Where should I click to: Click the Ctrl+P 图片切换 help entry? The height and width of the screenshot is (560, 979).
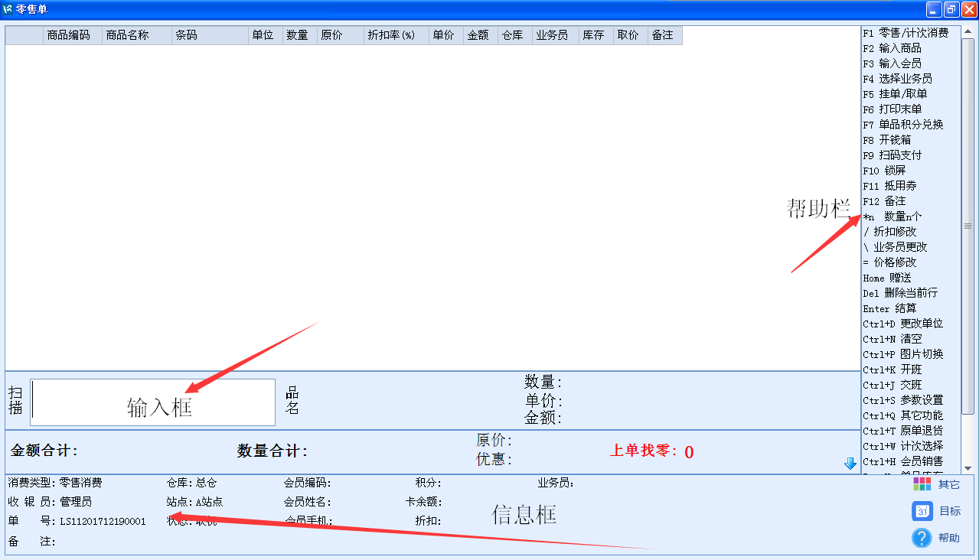pyautogui.click(x=902, y=354)
